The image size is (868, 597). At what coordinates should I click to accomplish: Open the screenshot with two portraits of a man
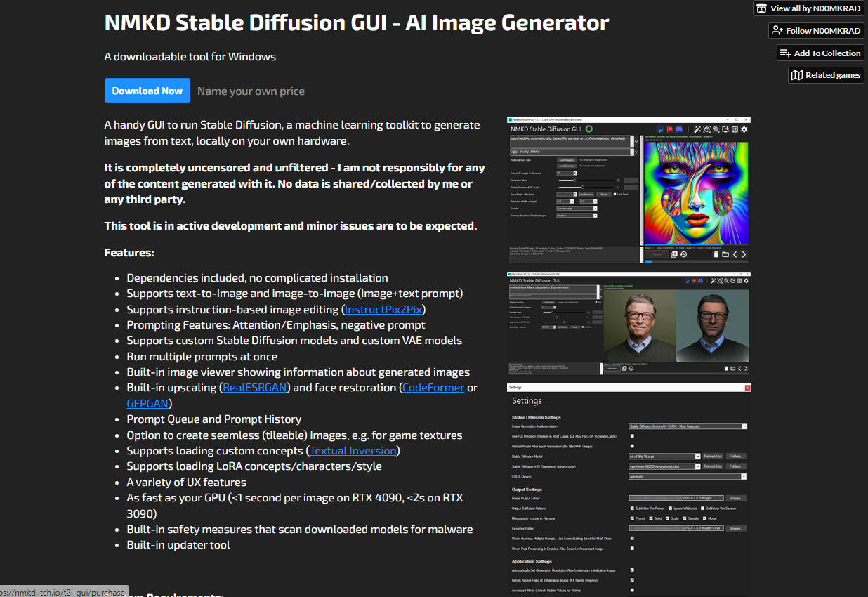coord(629,323)
